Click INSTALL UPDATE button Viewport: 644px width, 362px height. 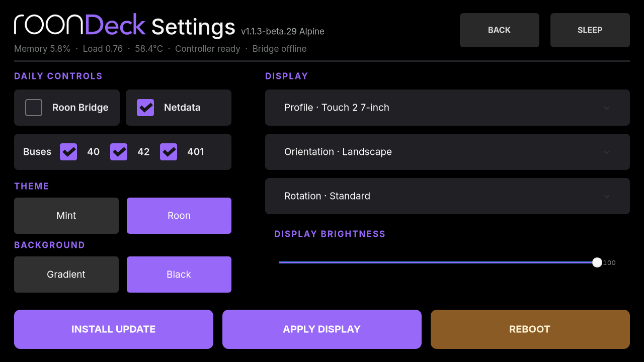pos(114,329)
